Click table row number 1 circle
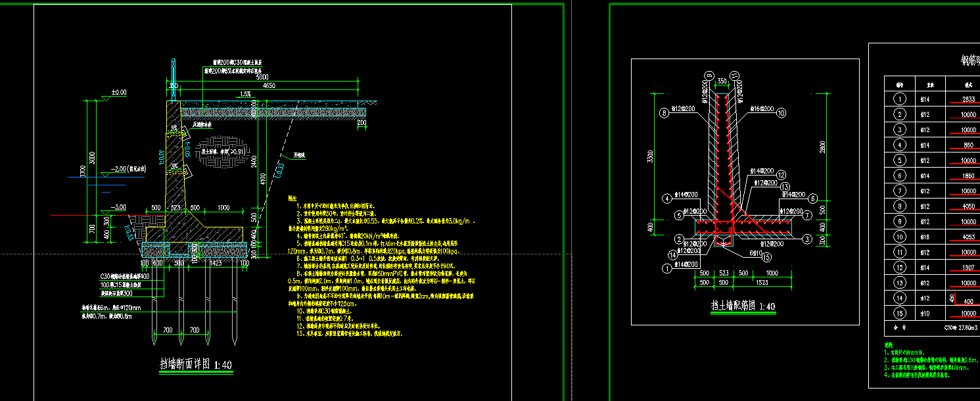Image resolution: width=980 pixels, height=401 pixels. tap(900, 99)
